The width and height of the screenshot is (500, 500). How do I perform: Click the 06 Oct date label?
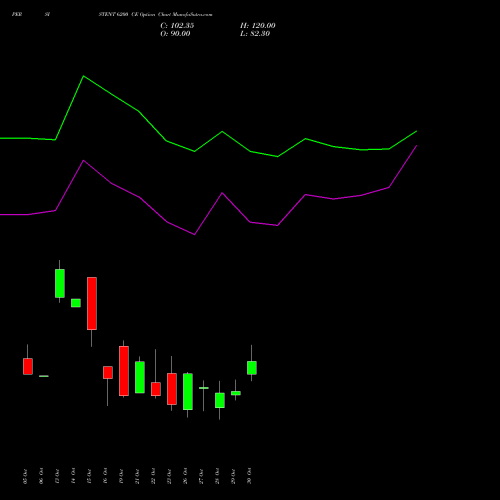pyautogui.click(x=41, y=476)
